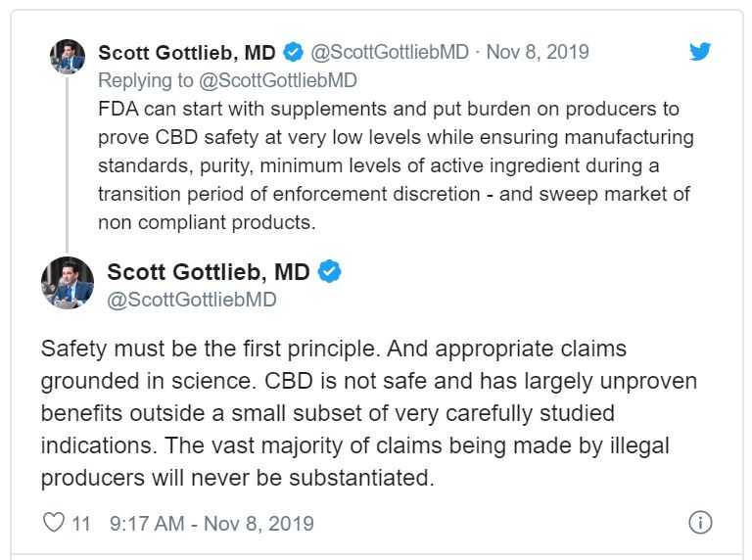Viewport: 752px width, 560px height.
Task: Click the verified badge in the reply tweet
Action: coord(293,52)
